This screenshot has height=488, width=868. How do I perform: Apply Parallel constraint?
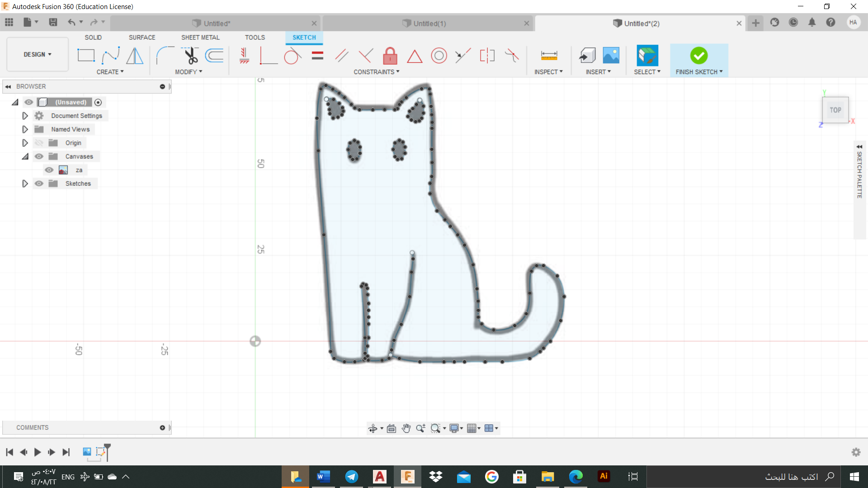click(342, 56)
